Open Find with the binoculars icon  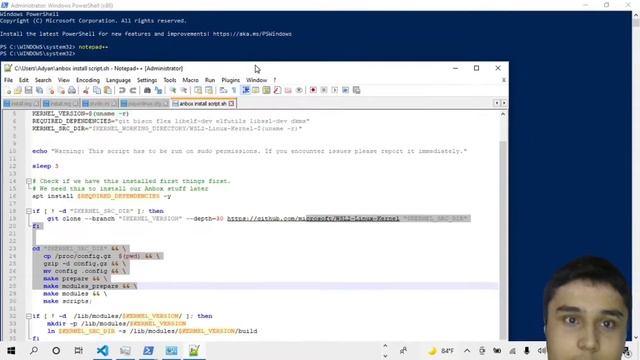(147, 90)
